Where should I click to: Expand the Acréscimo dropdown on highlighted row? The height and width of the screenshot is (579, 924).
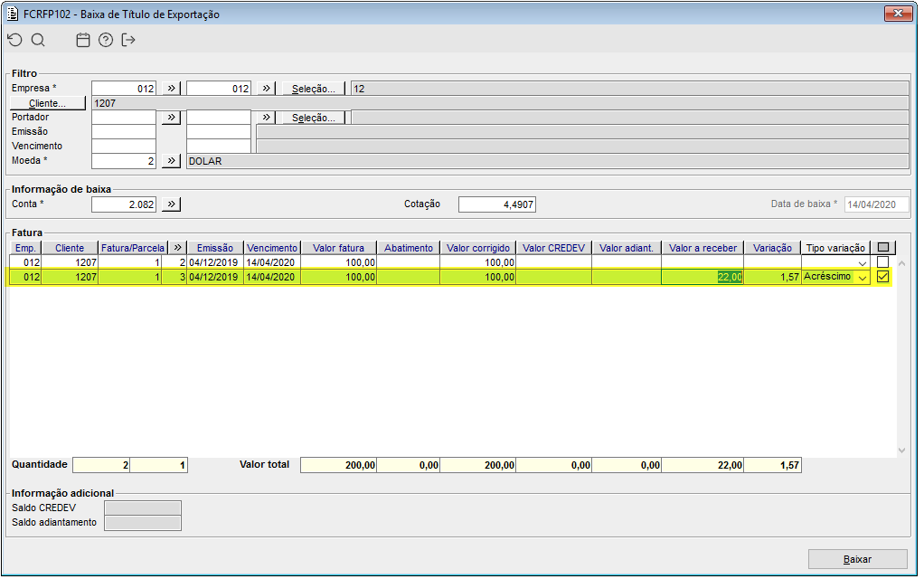[863, 277]
